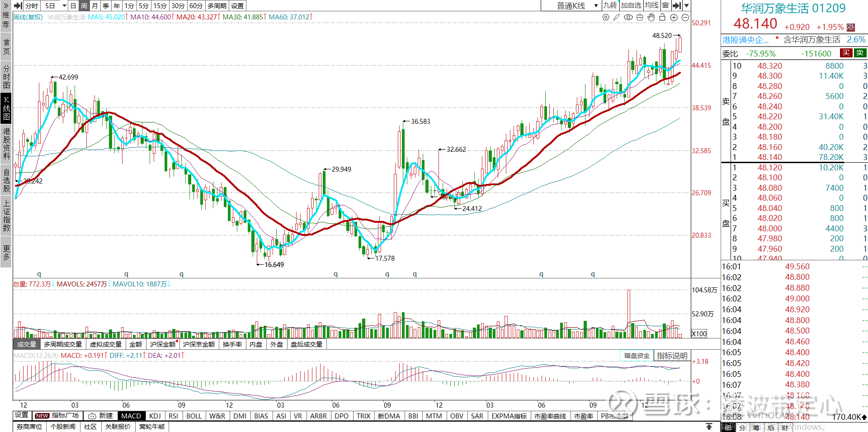Open the 窗 window layout button

[665, 5]
